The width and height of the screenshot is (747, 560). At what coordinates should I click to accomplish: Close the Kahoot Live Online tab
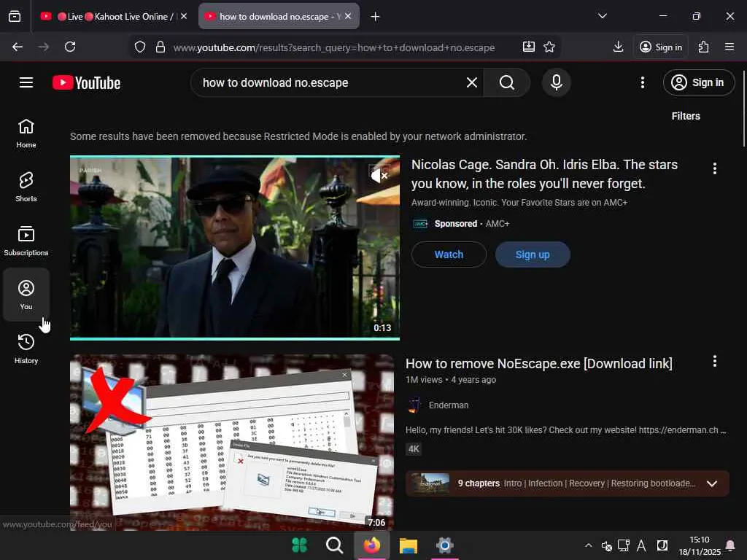coord(184,16)
